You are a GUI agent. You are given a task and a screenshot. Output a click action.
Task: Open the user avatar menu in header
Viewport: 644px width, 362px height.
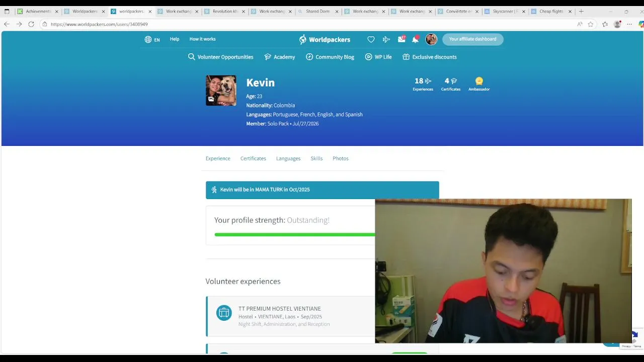pos(431,39)
